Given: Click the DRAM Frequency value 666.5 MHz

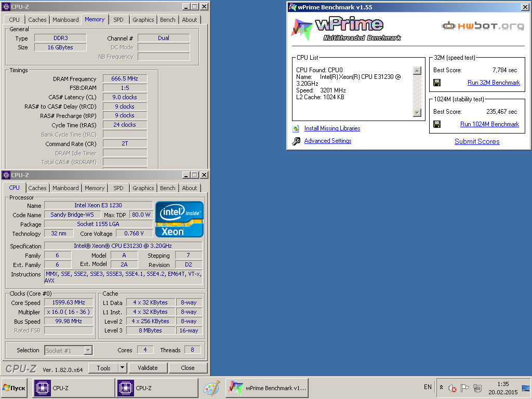Looking at the screenshot, I should [125, 78].
